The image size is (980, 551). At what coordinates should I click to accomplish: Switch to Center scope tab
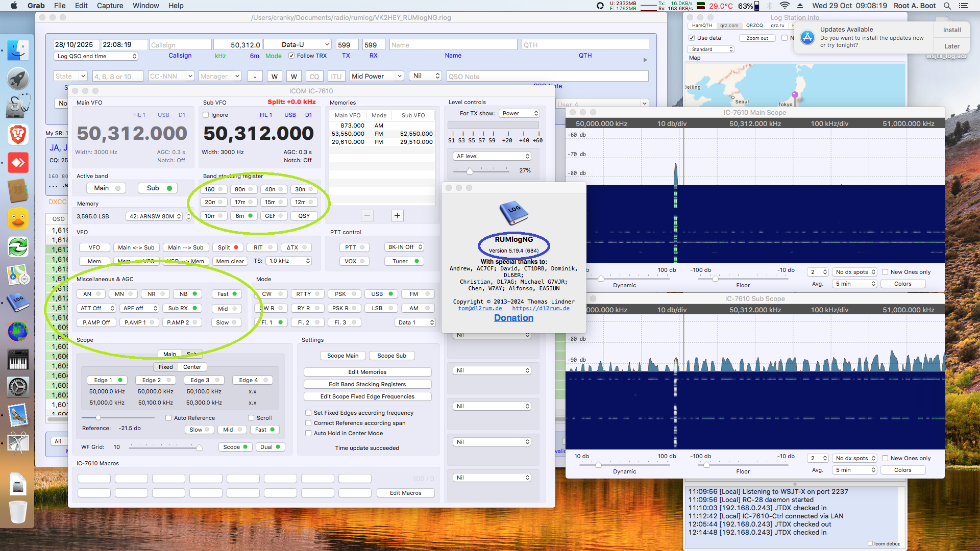(x=192, y=367)
